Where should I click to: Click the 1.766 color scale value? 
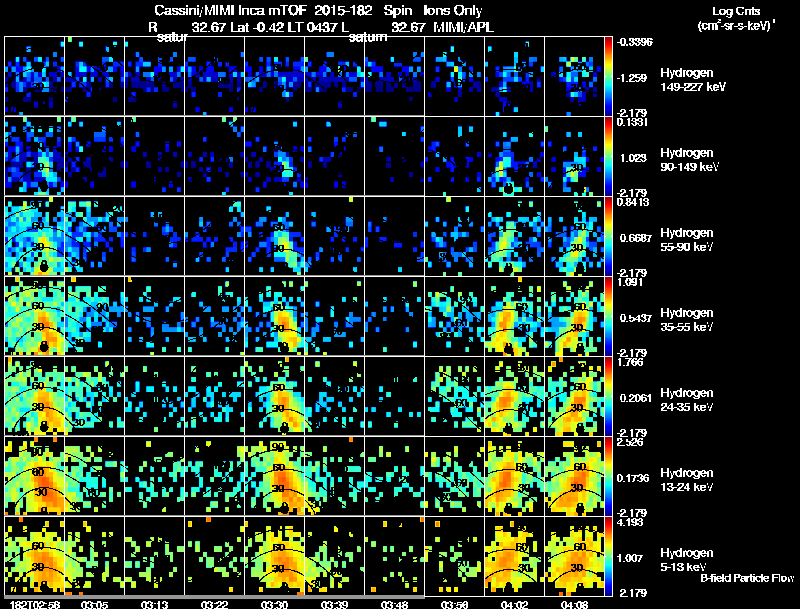[630, 362]
